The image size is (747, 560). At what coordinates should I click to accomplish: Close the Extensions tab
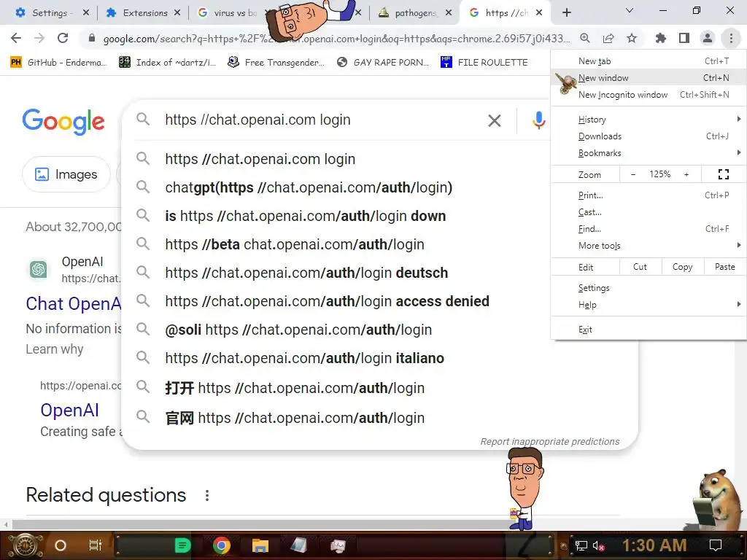(x=177, y=13)
